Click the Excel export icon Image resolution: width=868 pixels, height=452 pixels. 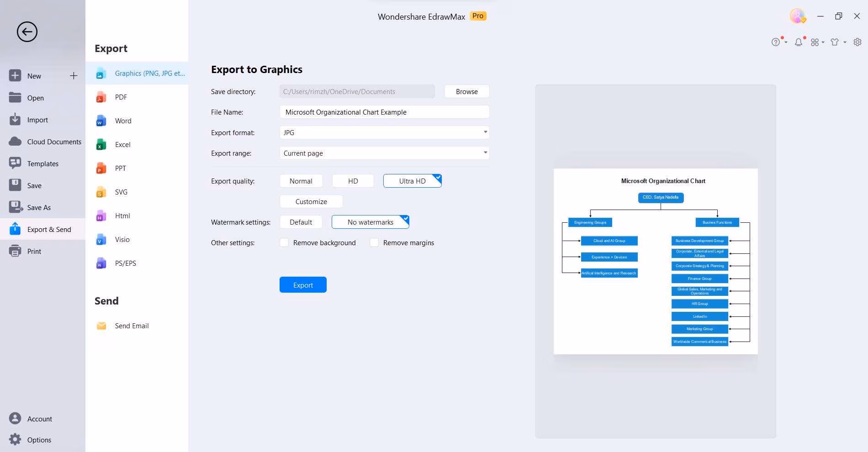(x=101, y=145)
